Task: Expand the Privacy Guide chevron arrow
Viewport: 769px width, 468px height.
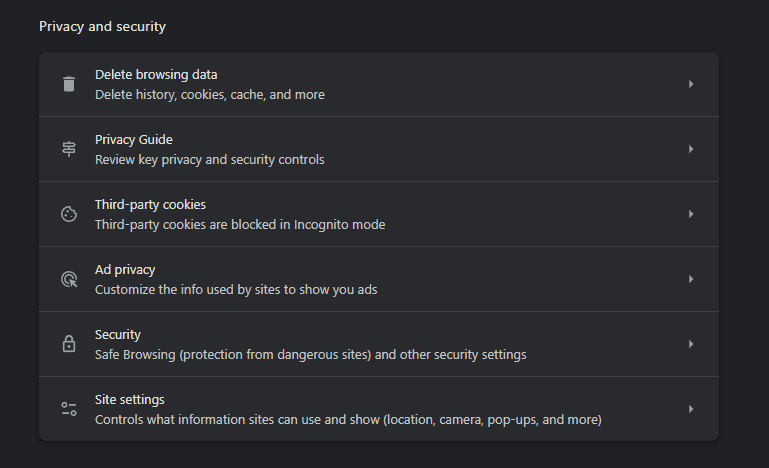Action: 691,149
